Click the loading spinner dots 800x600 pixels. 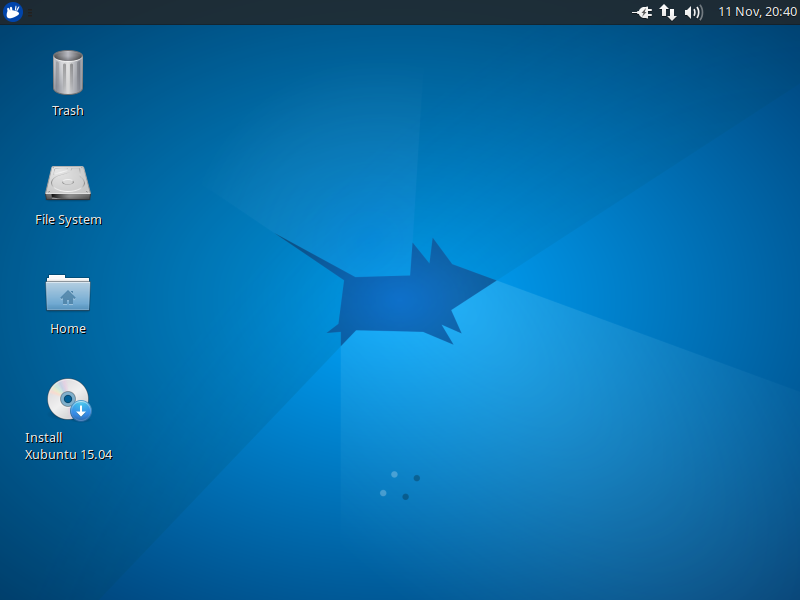coord(400,485)
